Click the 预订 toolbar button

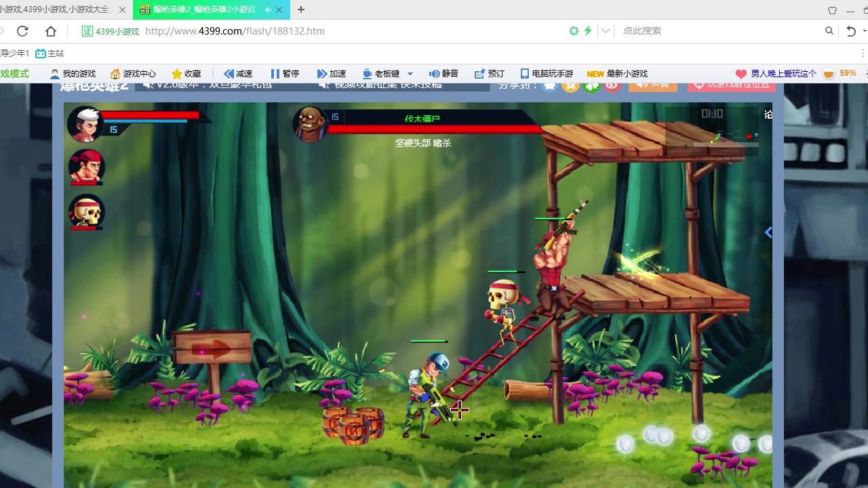pos(490,74)
